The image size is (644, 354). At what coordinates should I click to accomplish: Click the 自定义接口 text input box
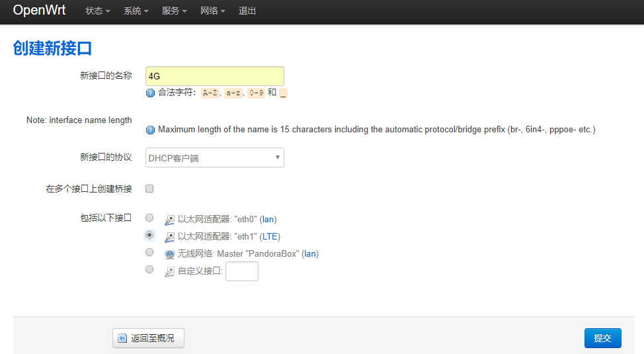(242, 271)
